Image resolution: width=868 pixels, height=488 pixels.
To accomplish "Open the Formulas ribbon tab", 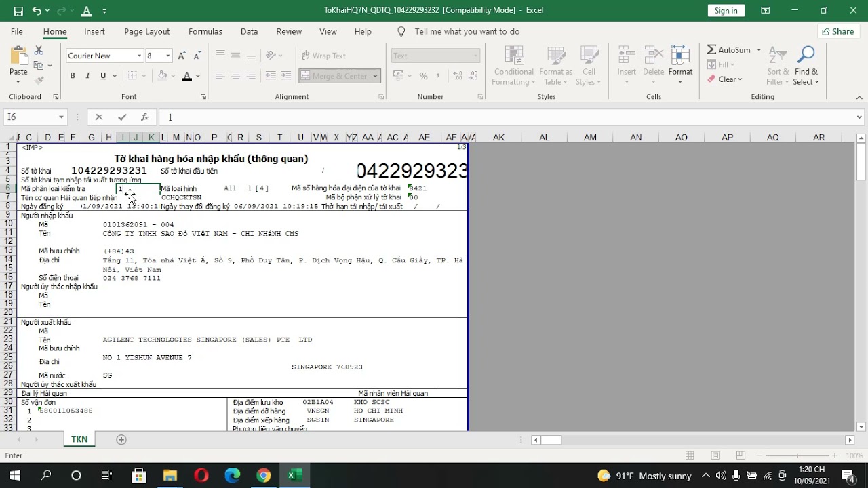I will tap(205, 32).
